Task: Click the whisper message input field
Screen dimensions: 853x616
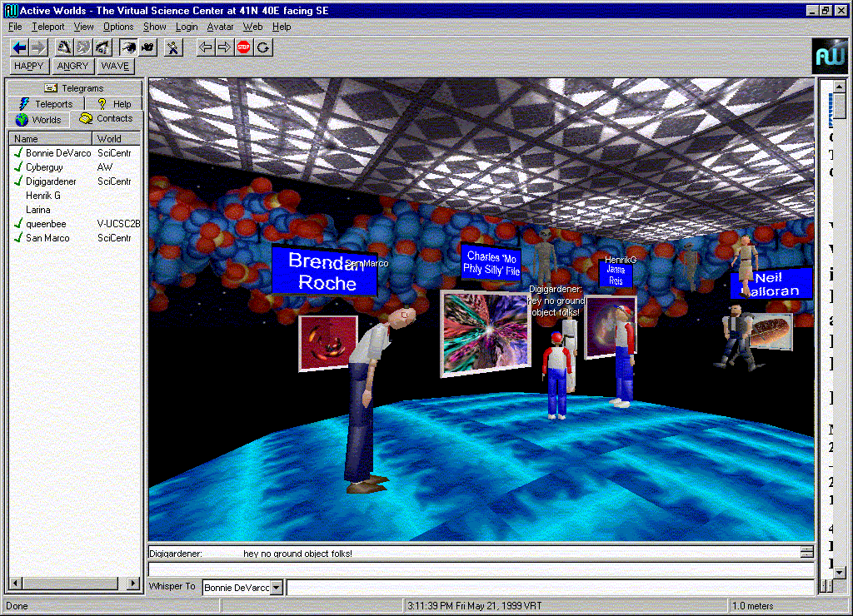Action: pyautogui.click(x=551, y=587)
